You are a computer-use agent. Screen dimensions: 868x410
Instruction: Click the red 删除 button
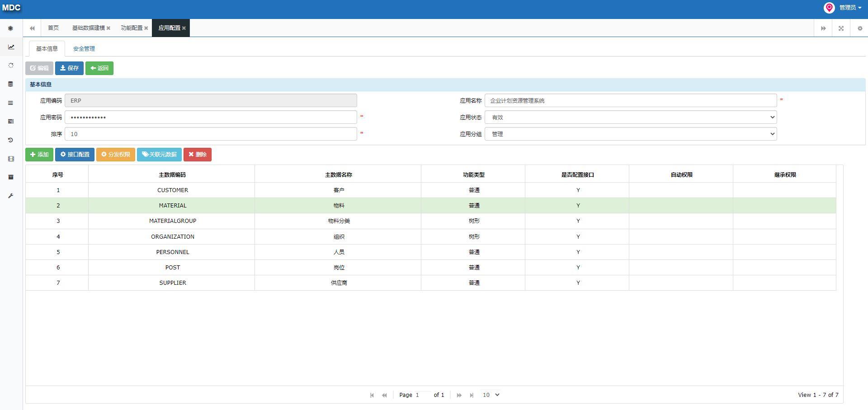[x=198, y=155]
